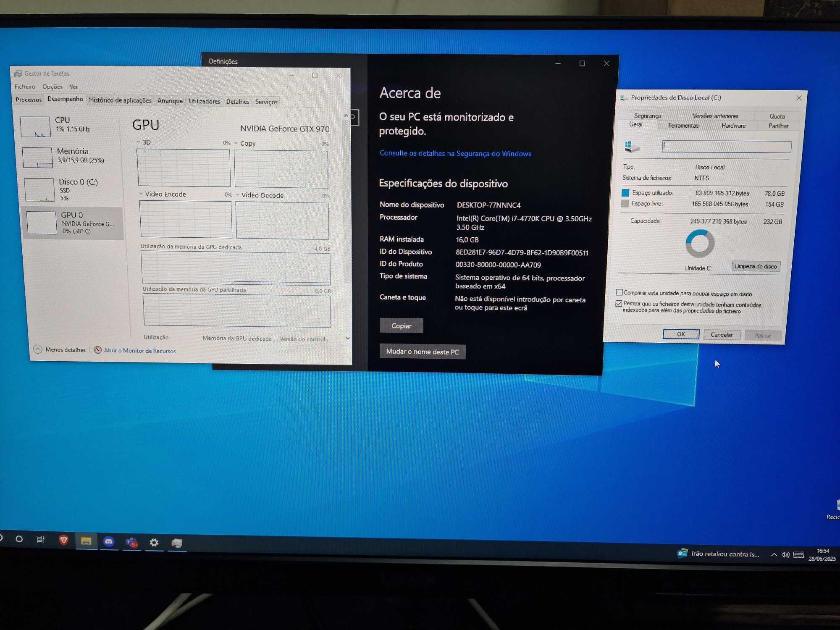840x630 pixels.
Task: Open the Settings gear on taskbar
Action: click(154, 543)
